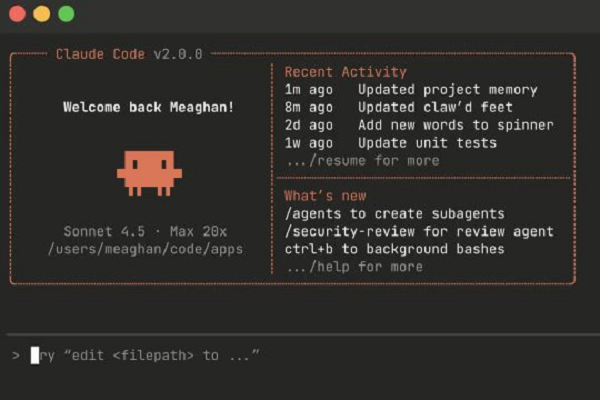This screenshot has height=400, width=600.
Task: Select the "Updated claw'd feet" activity entry
Action: pos(435,107)
